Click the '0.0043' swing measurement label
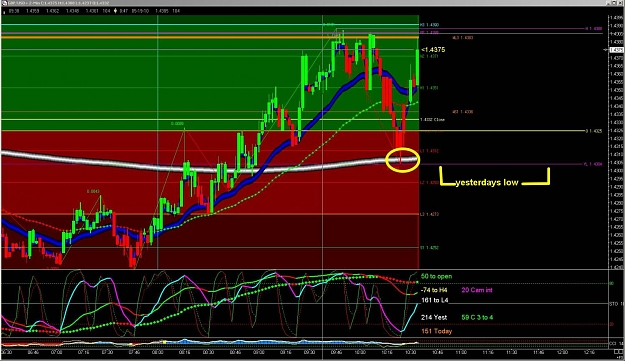The width and height of the screenshot is (625, 361). tap(93, 192)
